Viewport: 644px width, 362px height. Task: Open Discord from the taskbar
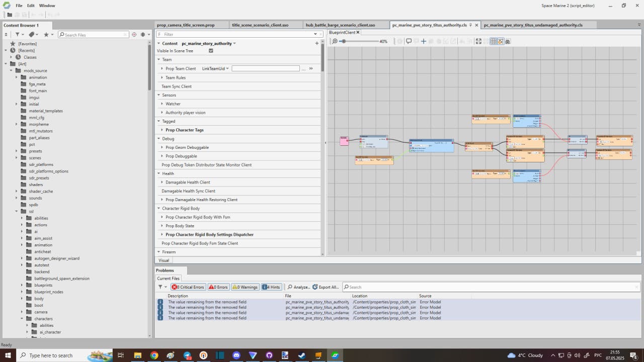click(236, 355)
